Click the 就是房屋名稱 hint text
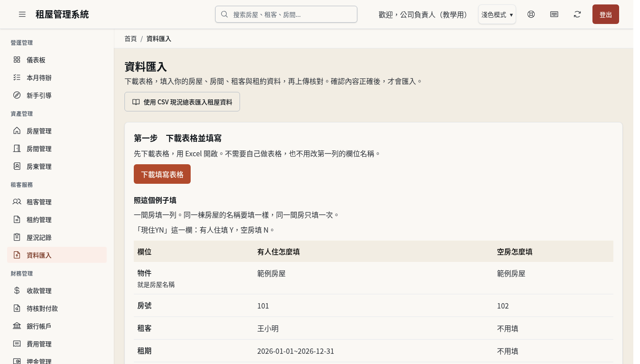 [x=156, y=285]
